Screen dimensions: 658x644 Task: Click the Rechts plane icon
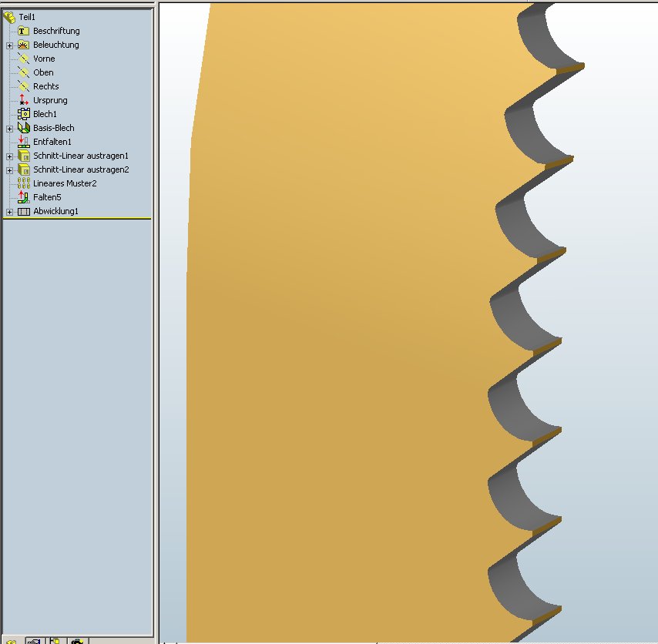point(23,86)
